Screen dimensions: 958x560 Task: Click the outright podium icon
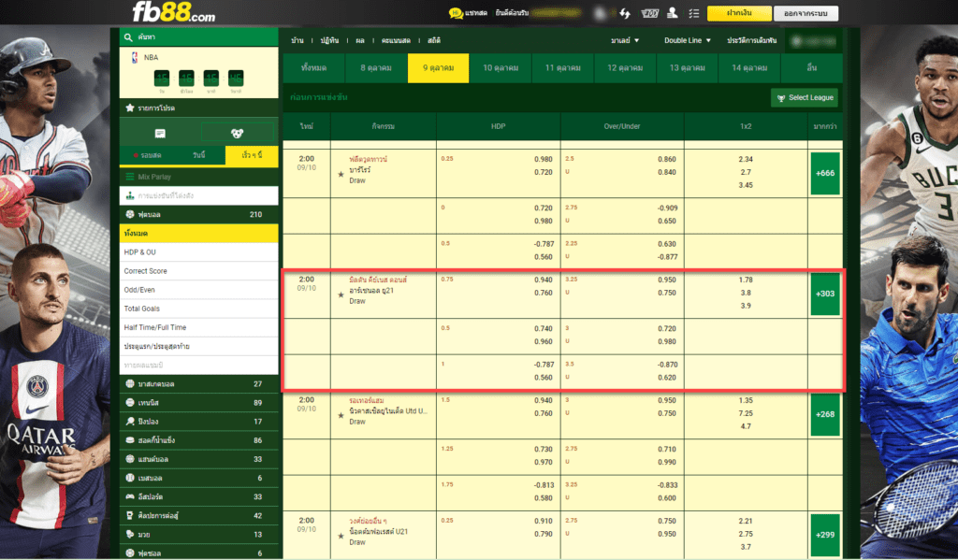[129, 195]
